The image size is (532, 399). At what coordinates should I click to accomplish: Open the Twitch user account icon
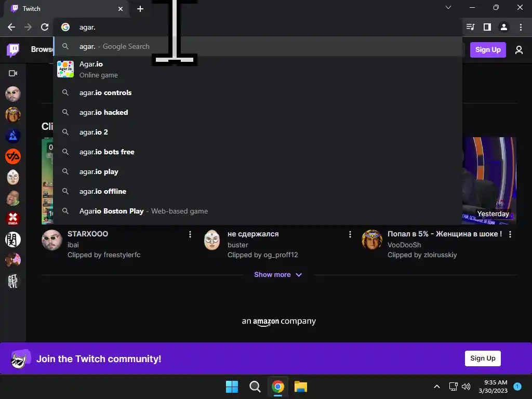click(x=519, y=50)
